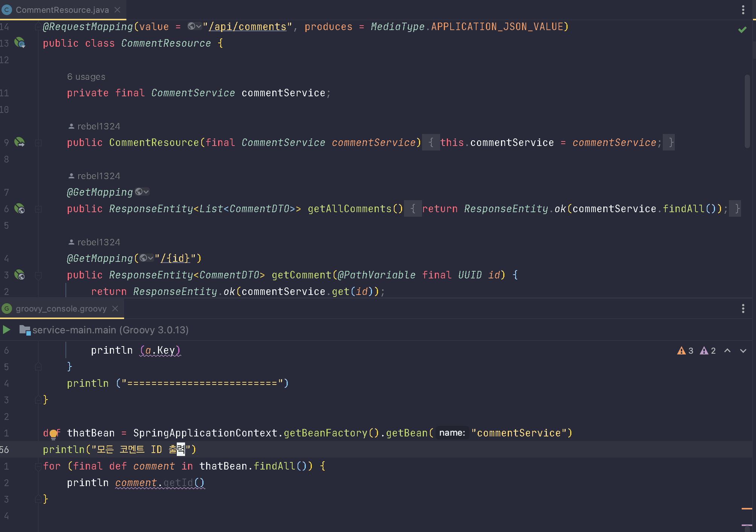Open the globe dropdown next to @GetMapping

coord(142,192)
